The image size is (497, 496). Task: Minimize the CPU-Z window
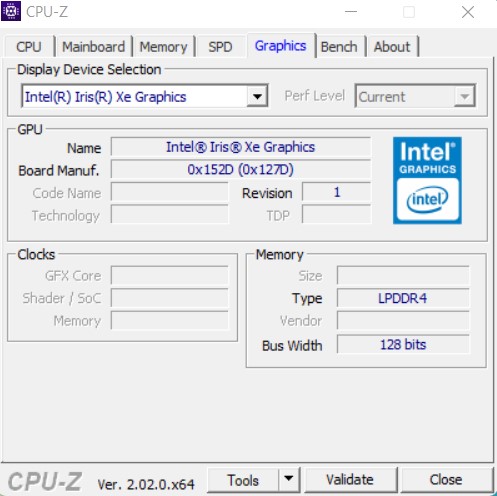(x=351, y=12)
